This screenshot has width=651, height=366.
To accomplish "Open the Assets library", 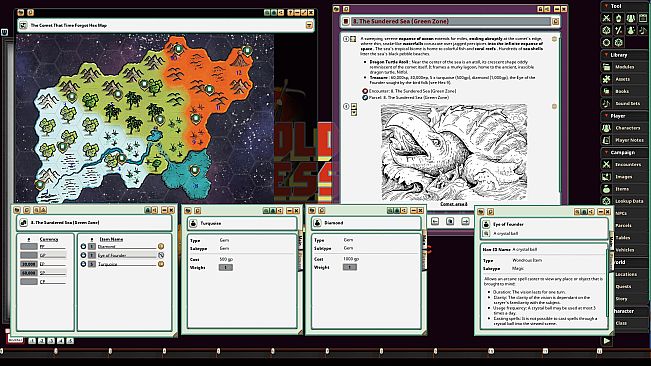I will click(x=624, y=79).
